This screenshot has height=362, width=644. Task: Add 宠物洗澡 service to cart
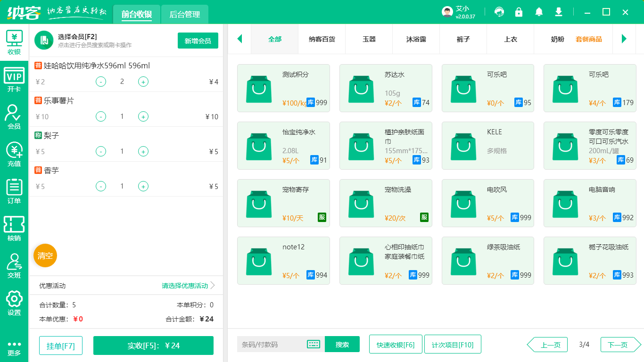(386, 203)
